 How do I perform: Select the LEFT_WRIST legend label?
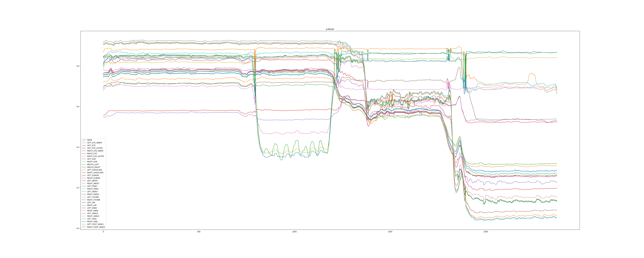[x=92, y=181]
